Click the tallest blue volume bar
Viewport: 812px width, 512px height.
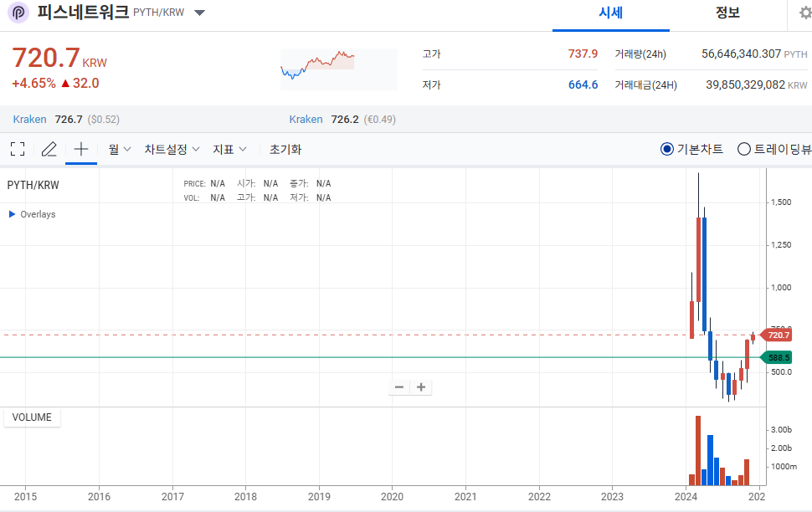pos(711,460)
